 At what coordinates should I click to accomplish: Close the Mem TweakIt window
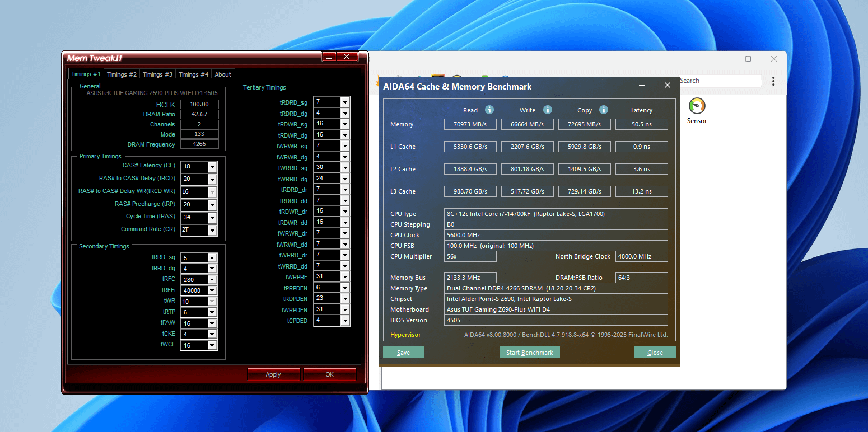pyautogui.click(x=347, y=57)
